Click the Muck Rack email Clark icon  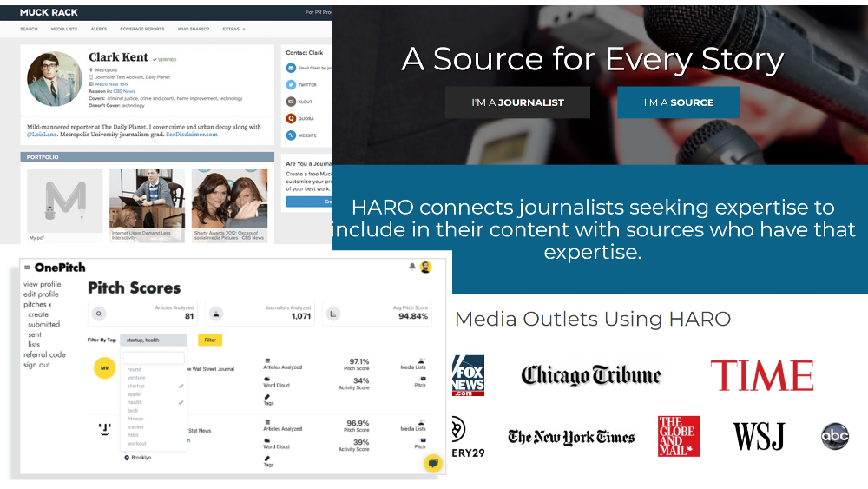pyautogui.click(x=291, y=68)
